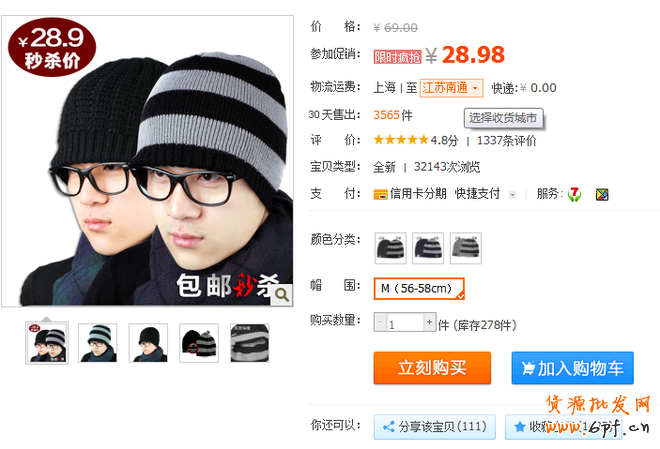Click the 限时疯抢 promotion badge

[x=397, y=57]
